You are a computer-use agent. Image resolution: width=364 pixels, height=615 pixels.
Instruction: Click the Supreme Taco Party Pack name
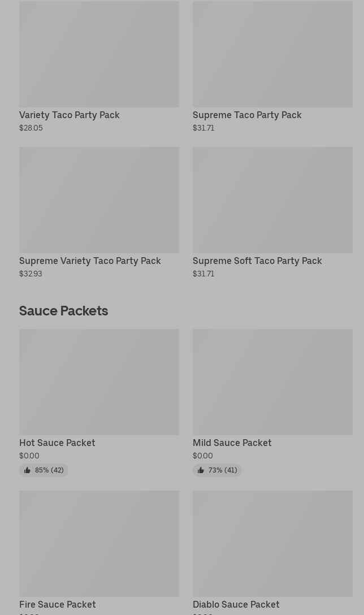pos(247,115)
